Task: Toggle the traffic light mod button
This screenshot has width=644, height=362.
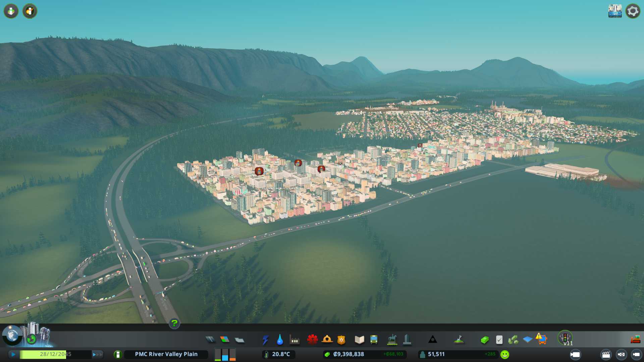Action: tap(565, 338)
